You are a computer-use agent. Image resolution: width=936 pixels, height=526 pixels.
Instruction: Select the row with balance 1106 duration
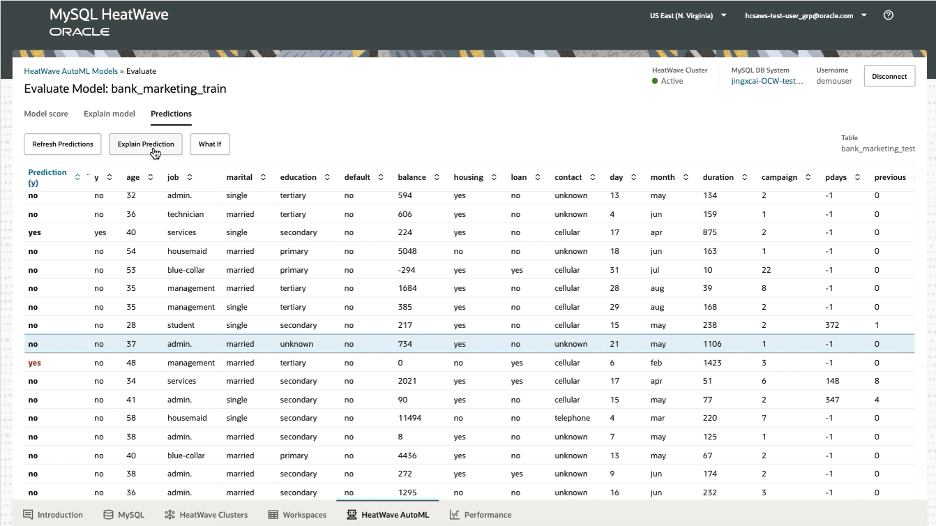(x=469, y=344)
